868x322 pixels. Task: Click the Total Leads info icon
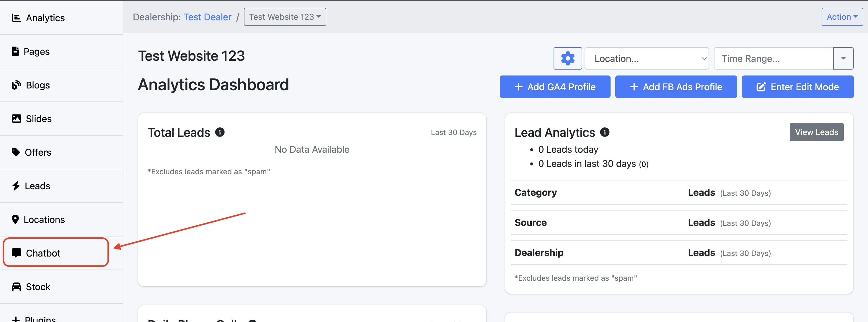click(x=220, y=132)
